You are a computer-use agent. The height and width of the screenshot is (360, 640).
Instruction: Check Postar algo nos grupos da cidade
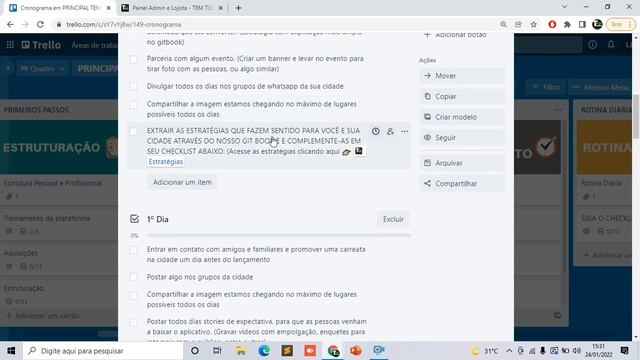(x=133, y=277)
